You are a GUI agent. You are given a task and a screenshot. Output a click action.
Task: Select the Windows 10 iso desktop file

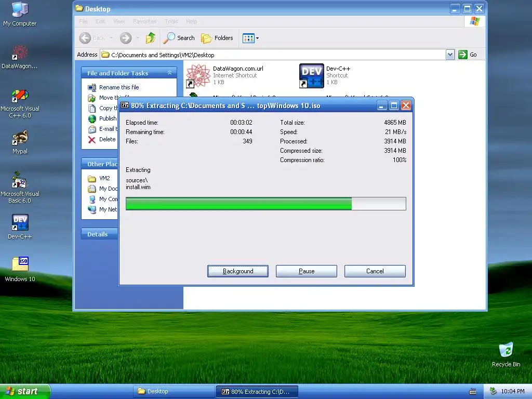[20, 270]
